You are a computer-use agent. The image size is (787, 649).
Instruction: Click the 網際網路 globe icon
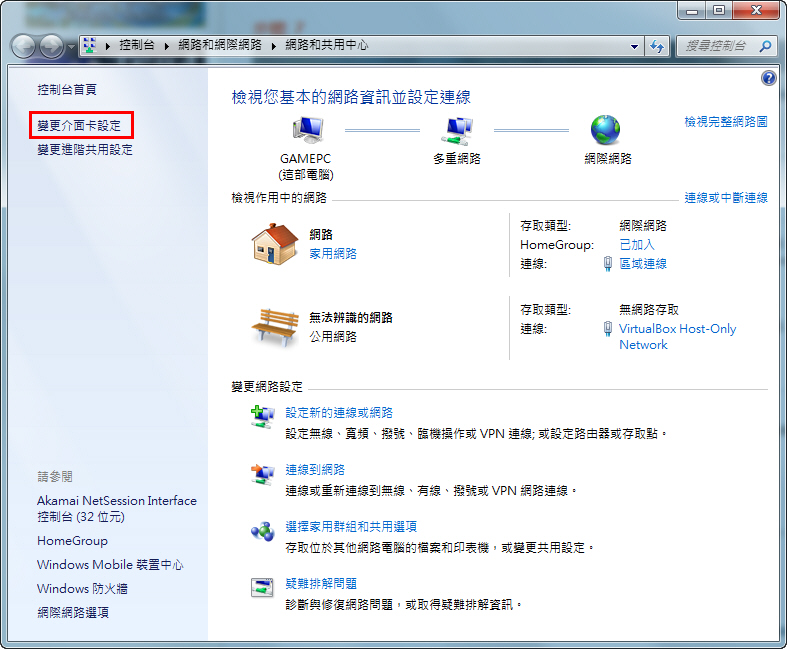coord(605,130)
